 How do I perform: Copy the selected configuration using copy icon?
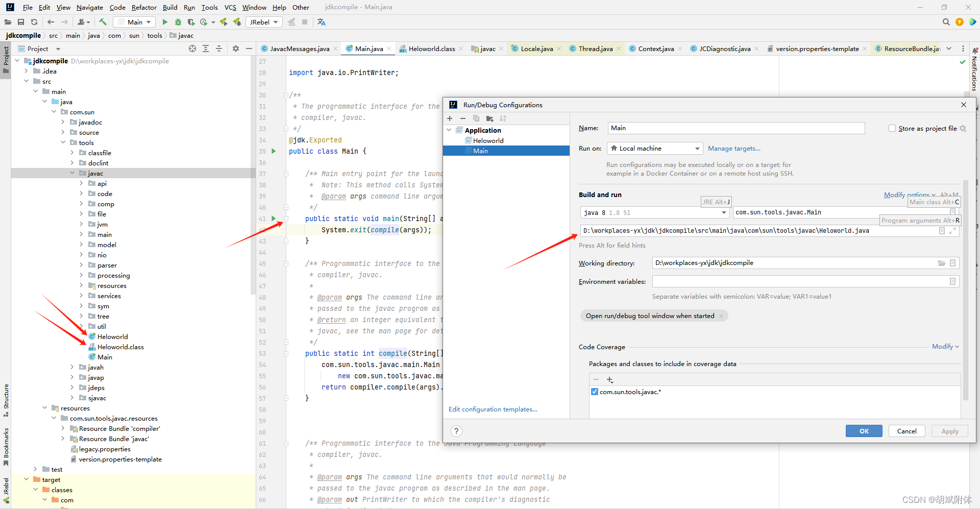pos(476,118)
